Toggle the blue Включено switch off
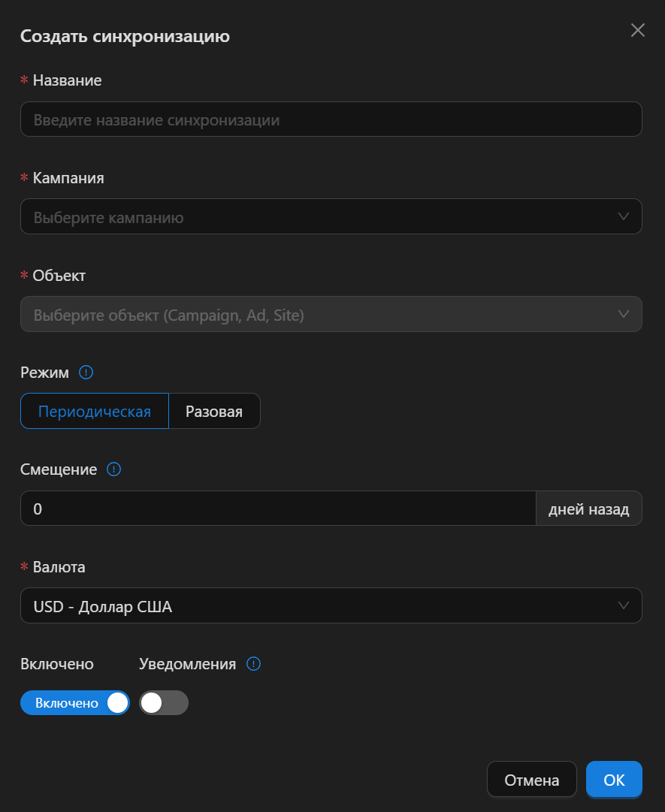 [x=75, y=703]
